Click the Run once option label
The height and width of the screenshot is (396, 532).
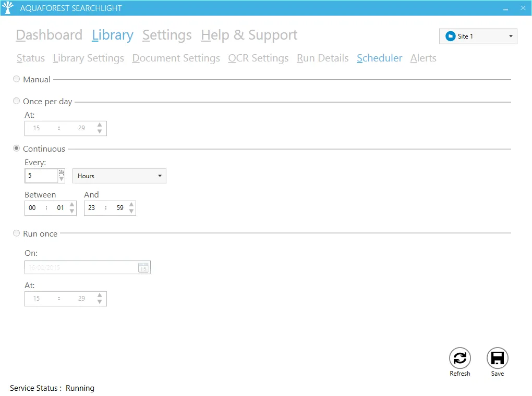tap(40, 233)
